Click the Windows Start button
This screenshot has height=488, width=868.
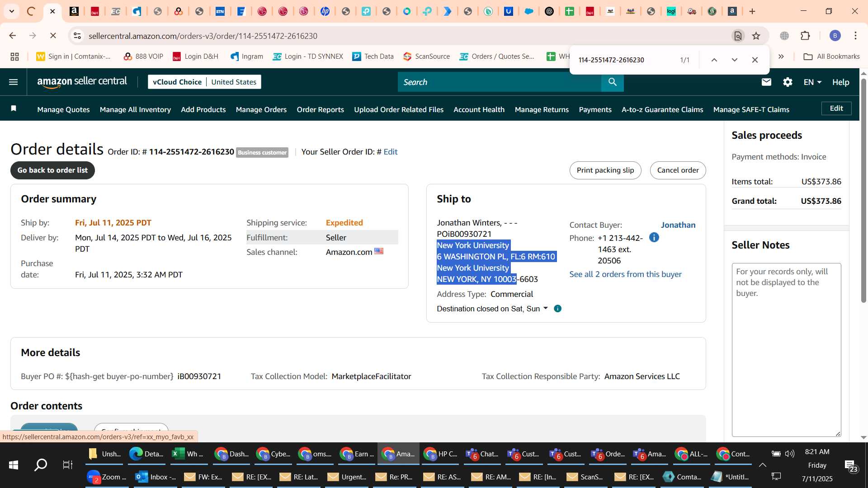coord(14,465)
